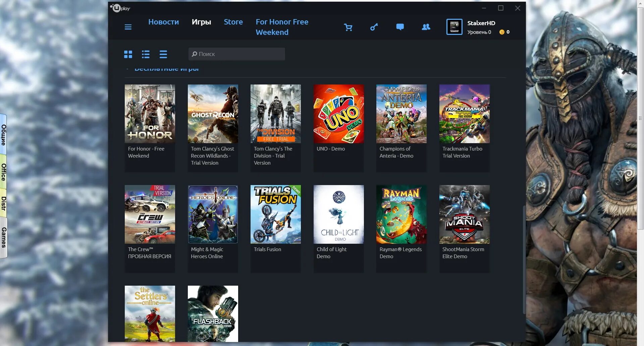The height and width of the screenshot is (346, 644).
Task: Open the UNO Demo cover
Action: click(339, 114)
